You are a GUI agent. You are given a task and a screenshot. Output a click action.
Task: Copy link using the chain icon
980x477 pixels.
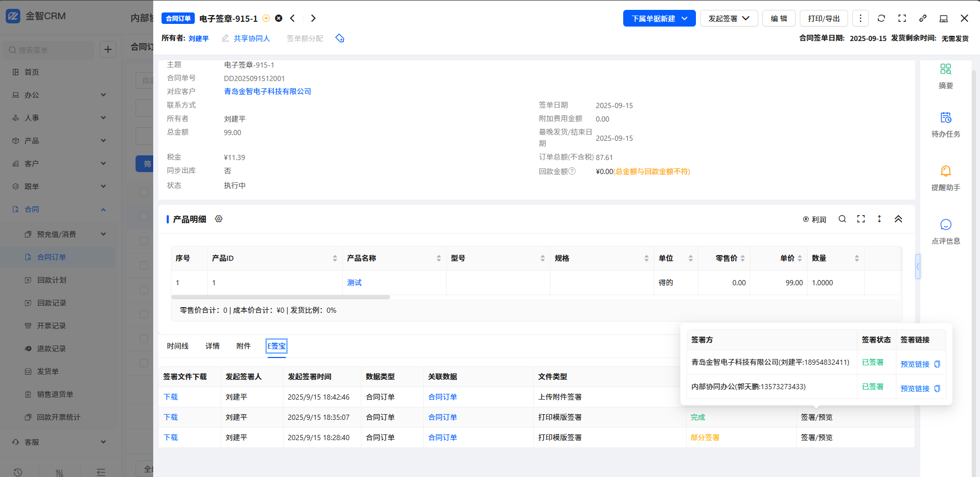923,18
